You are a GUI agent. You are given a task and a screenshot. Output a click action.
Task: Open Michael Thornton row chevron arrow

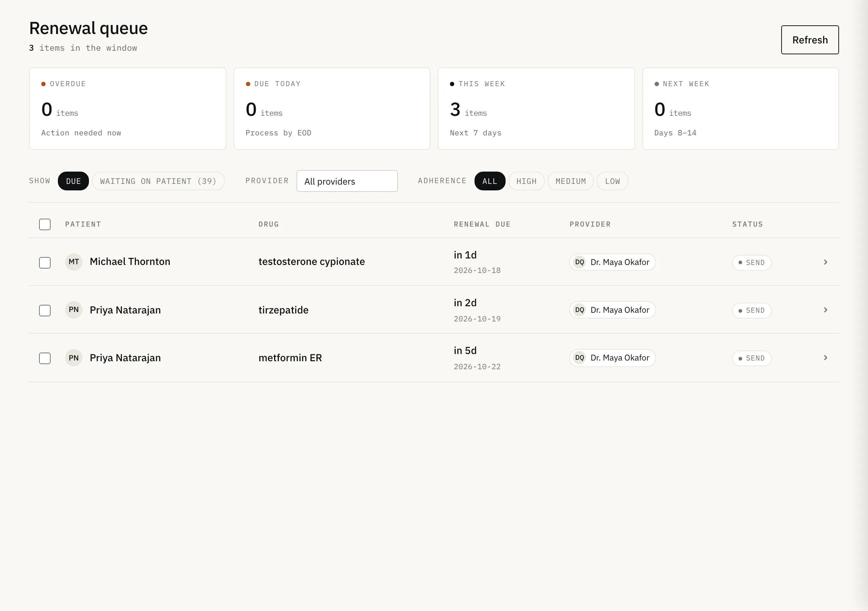[825, 262]
